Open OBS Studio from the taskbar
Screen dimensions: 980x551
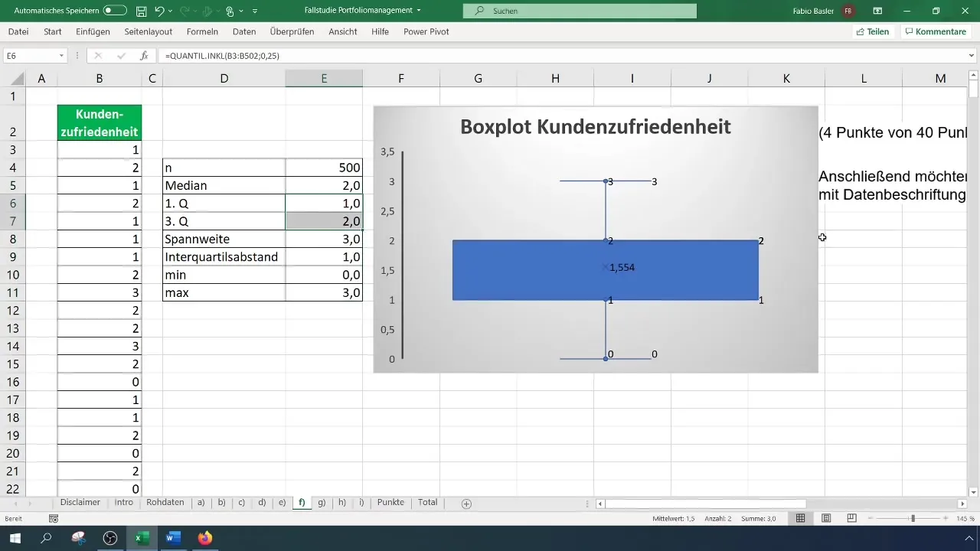110,538
